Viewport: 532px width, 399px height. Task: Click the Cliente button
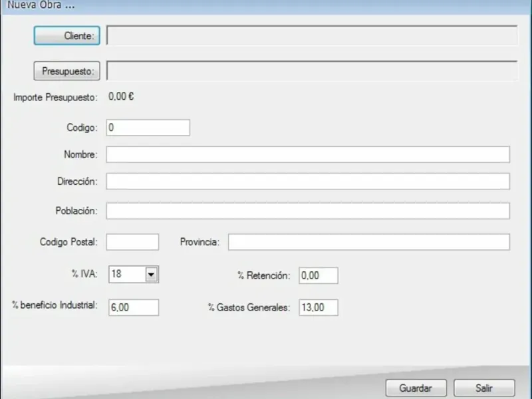pos(67,36)
